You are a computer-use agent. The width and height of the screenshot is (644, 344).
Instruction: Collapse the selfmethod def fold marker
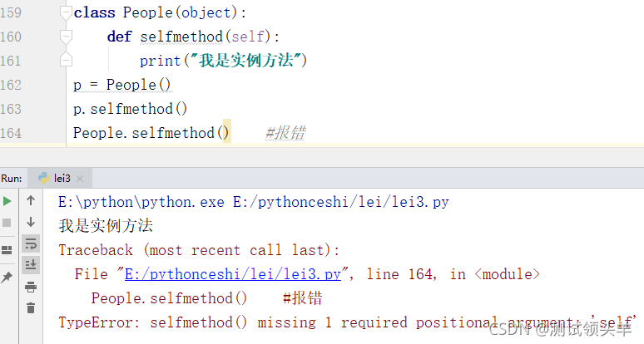click(x=67, y=37)
